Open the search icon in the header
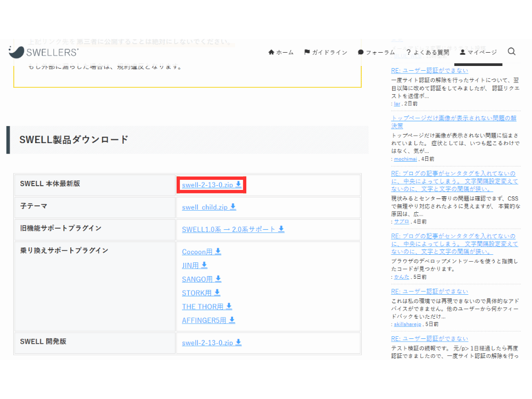Image resolution: width=532 pixels, height=399 pixels. [x=512, y=52]
